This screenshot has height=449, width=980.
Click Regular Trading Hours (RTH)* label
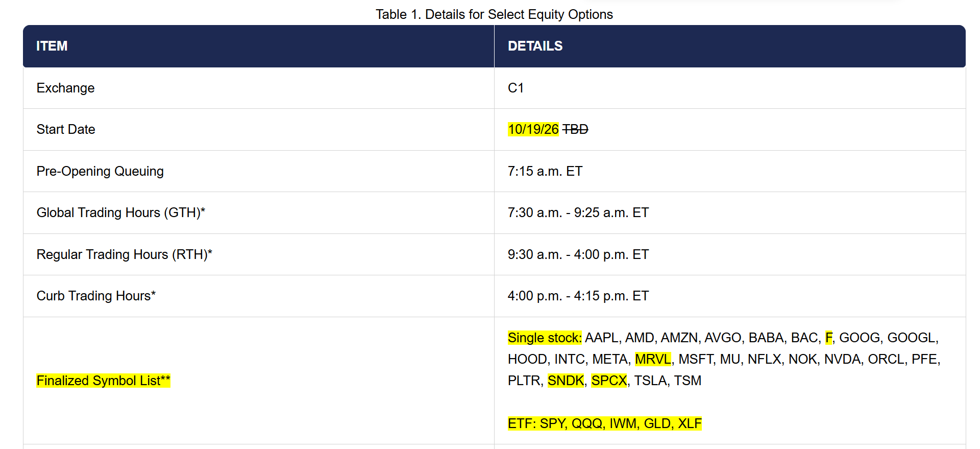[124, 254]
